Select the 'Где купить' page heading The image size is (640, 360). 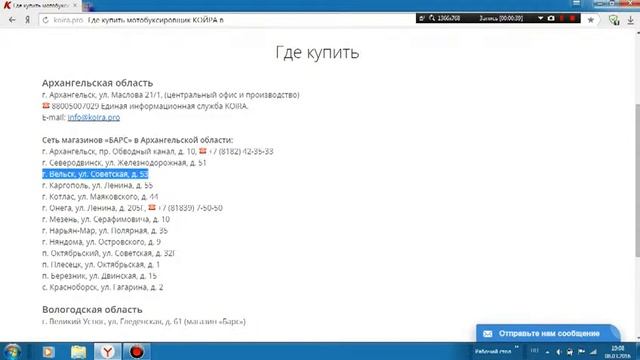[x=317, y=53]
